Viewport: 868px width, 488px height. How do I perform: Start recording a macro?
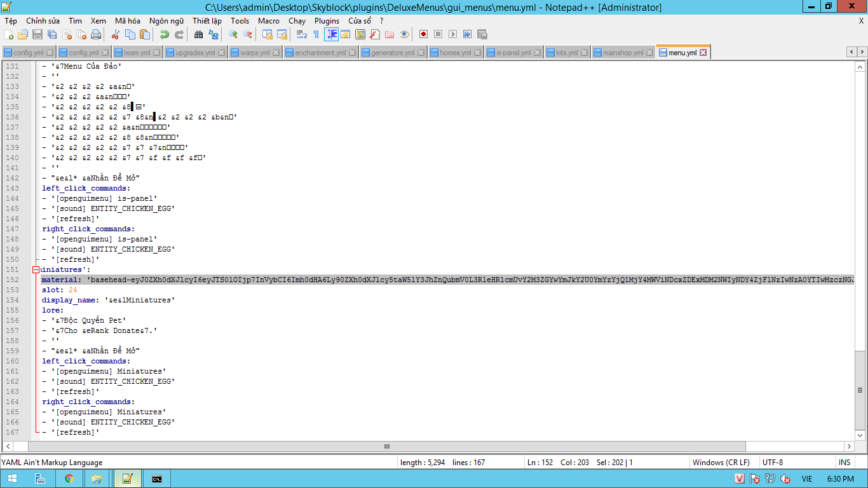tap(423, 34)
